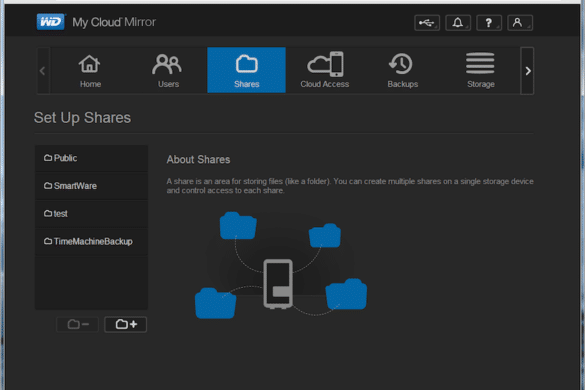Viewport: 585px width, 390px height.
Task: Select the Shares tab
Action: (246, 70)
